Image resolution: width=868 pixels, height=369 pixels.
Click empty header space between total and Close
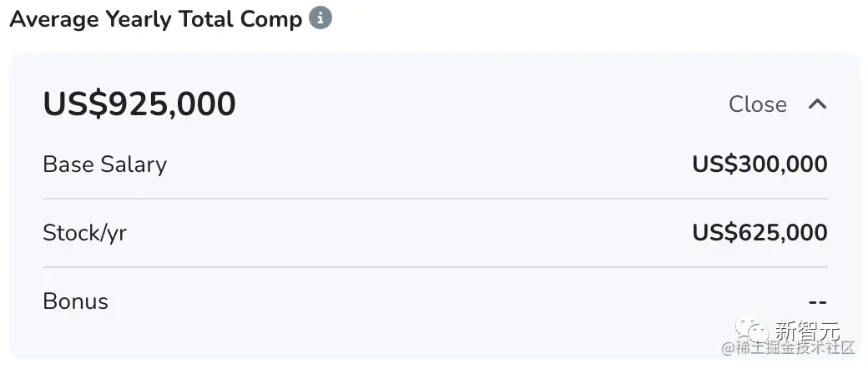(x=484, y=104)
